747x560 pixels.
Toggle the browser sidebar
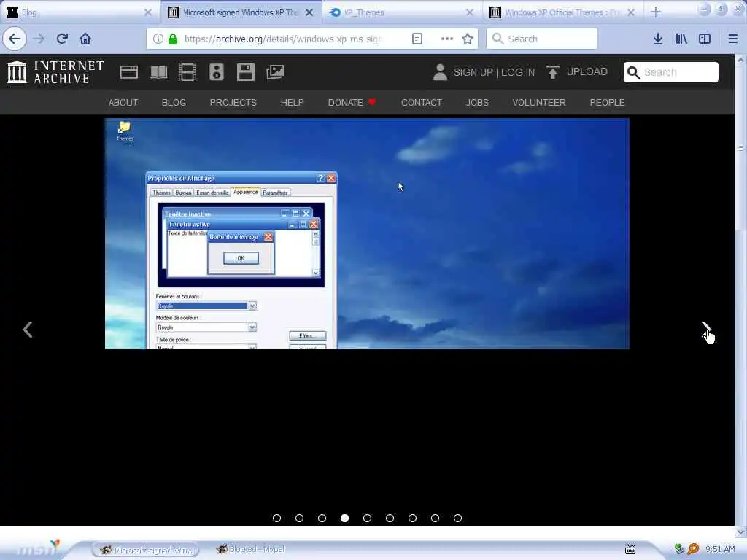click(x=705, y=39)
